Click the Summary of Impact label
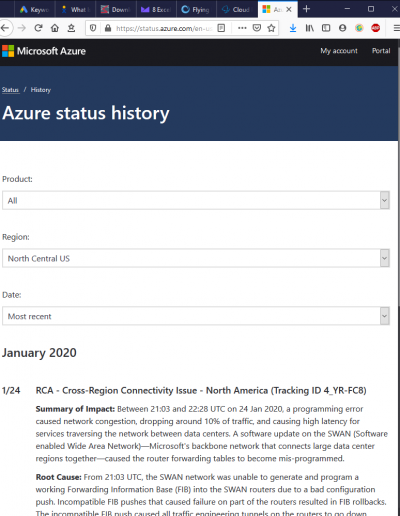The height and width of the screenshot is (516, 400). coord(75,409)
